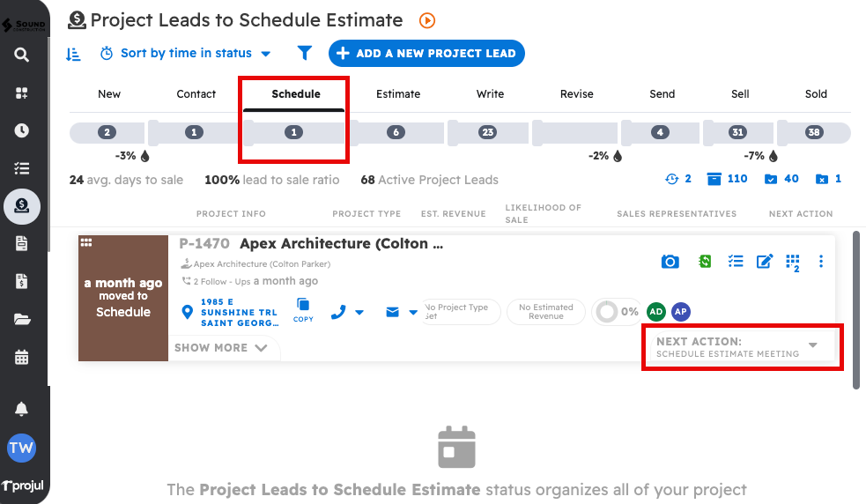
Task: Click the 0% likelihood of sale indicator
Action: (617, 312)
